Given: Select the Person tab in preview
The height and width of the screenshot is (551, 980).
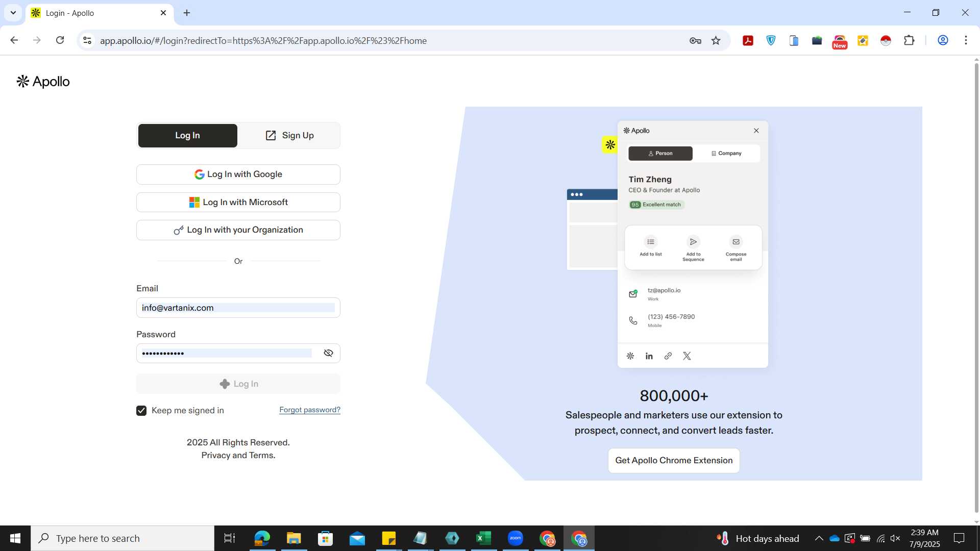Looking at the screenshot, I should tap(660, 154).
